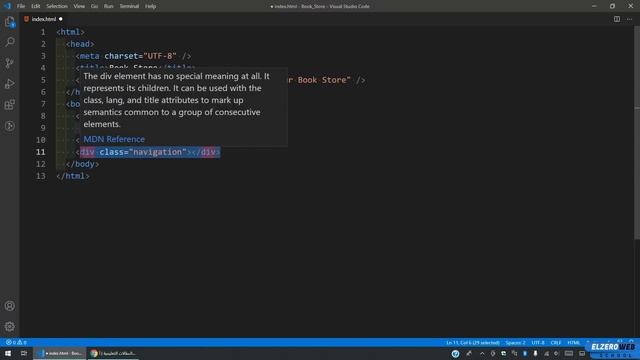Open Task View on the taskbar
Image resolution: width=640 pixels, height=360 pixels.
tap(24, 353)
